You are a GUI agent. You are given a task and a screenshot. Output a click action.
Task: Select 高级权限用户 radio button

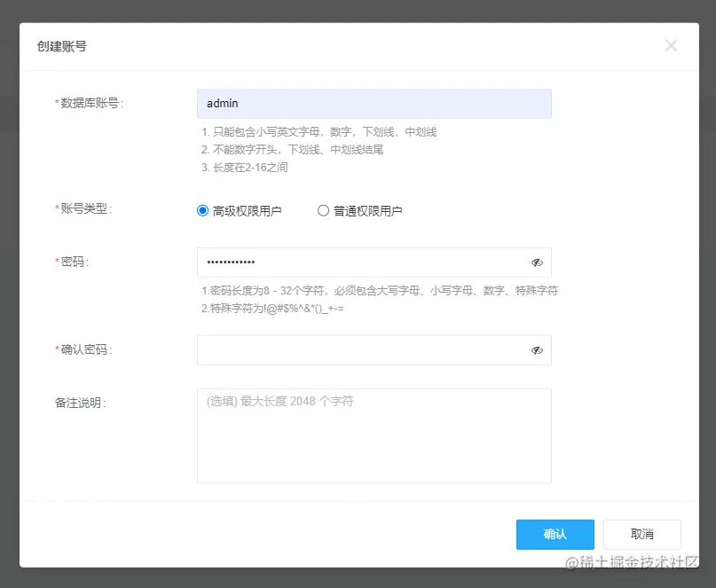202,210
